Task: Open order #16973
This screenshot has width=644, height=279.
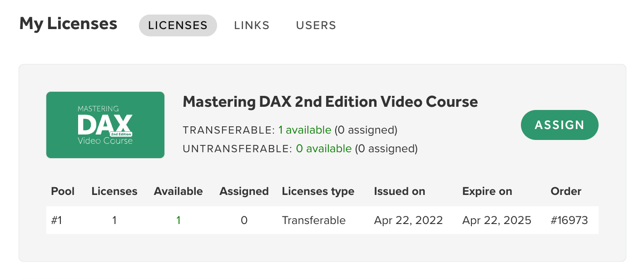Action: (569, 220)
